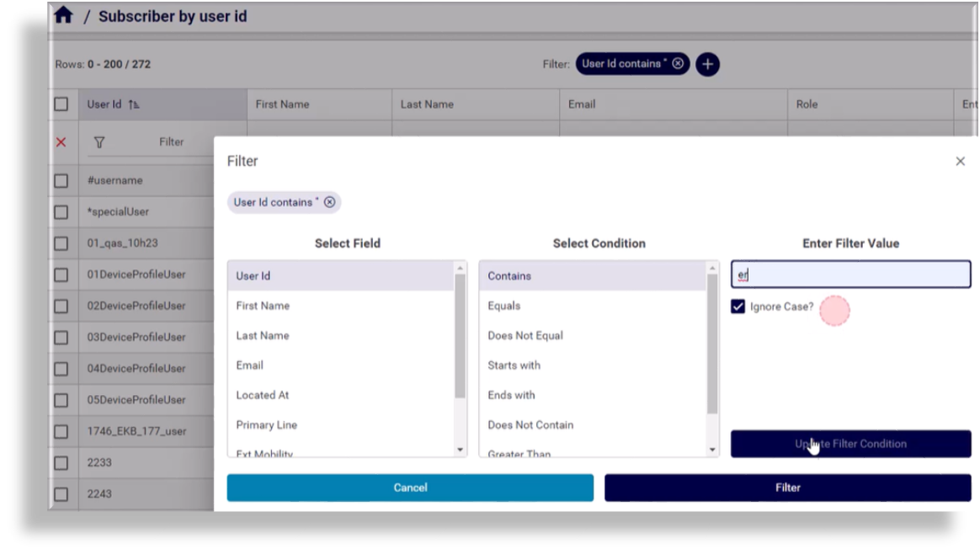Image resolution: width=980 pixels, height=554 pixels.
Task: Click the Filter button to apply
Action: pos(787,487)
